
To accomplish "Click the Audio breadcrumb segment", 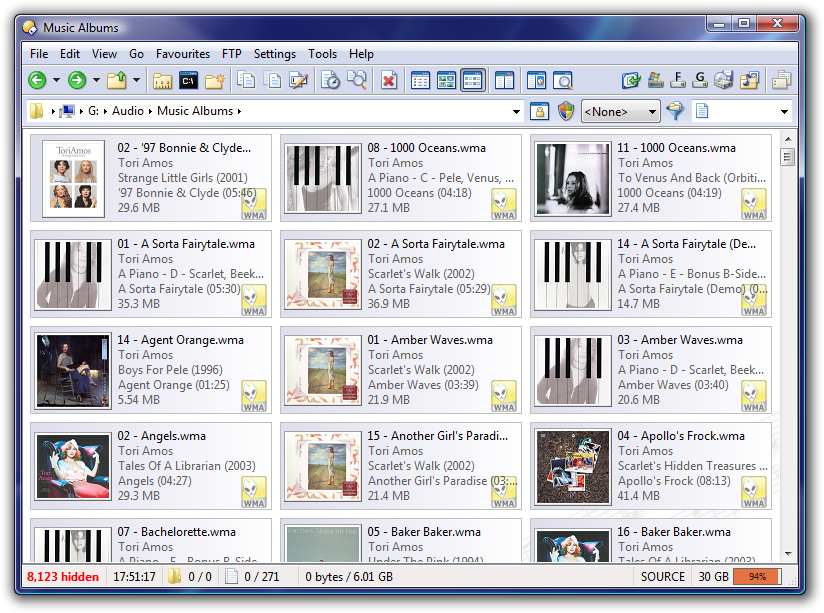I will click(x=128, y=111).
